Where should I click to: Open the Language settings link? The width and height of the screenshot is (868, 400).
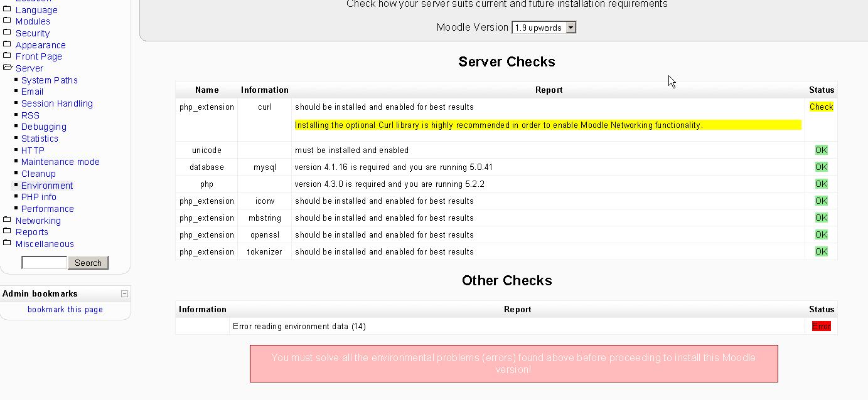36,10
